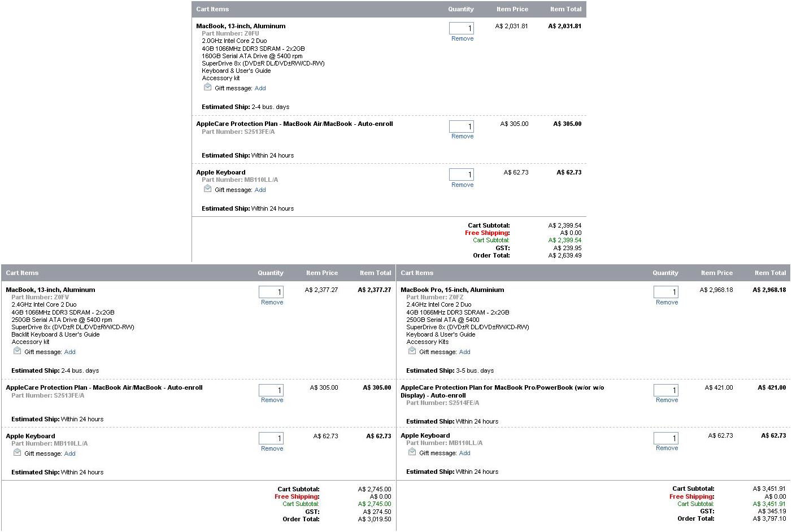Add gift message to MacBook Pro 15-inch
This screenshot has height=532, width=792.
pos(464,352)
